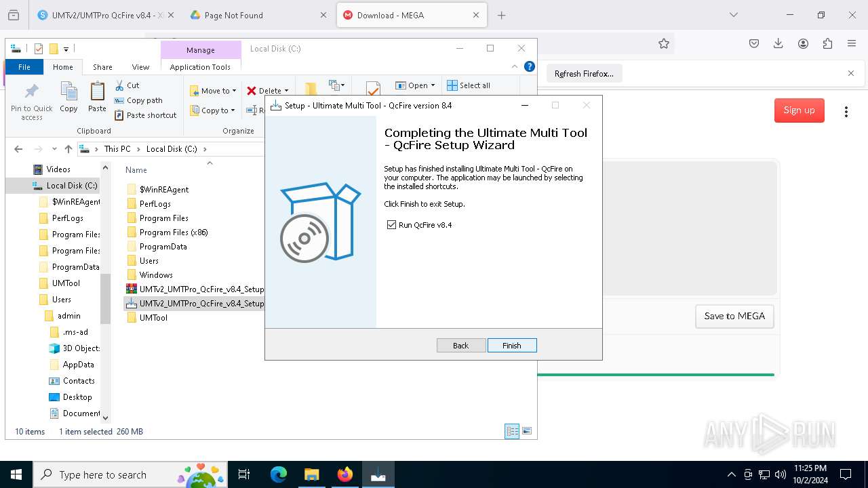Uncheck the Run QcFire v8.4 checkbox
Screen dimensions: 868x488
coord(391,225)
